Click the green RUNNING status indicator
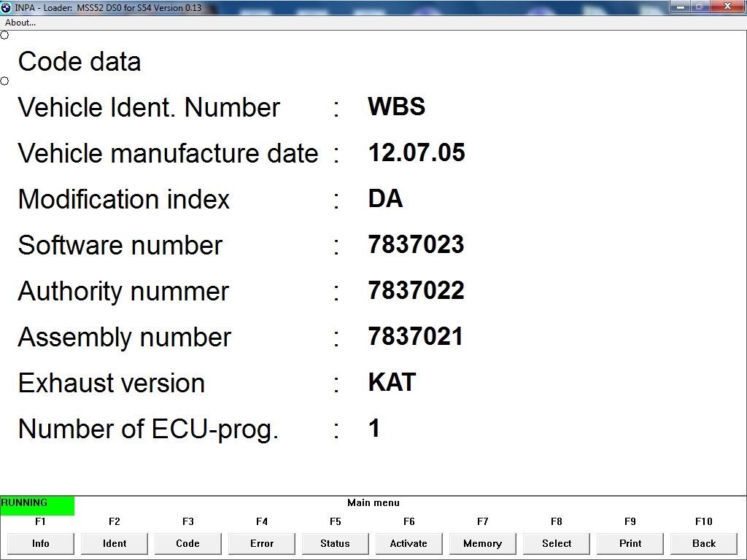The height and width of the screenshot is (560, 747). [x=37, y=505]
